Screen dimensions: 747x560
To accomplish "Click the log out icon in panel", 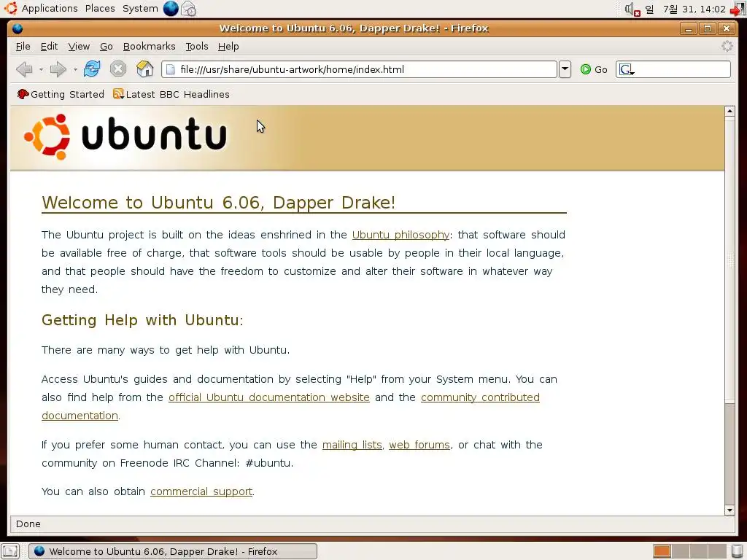I will (x=738, y=9).
